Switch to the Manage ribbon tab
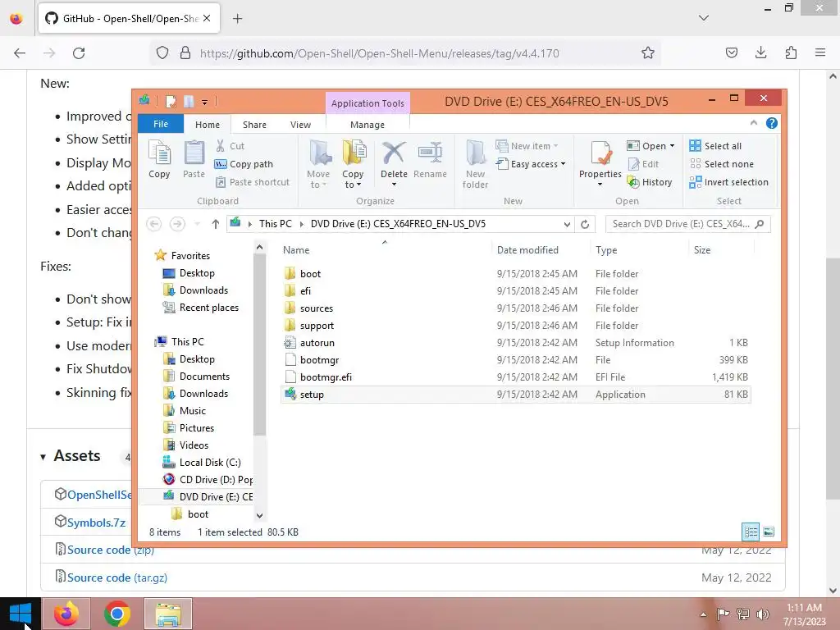This screenshot has width=840, height=630. coord(367,125)
